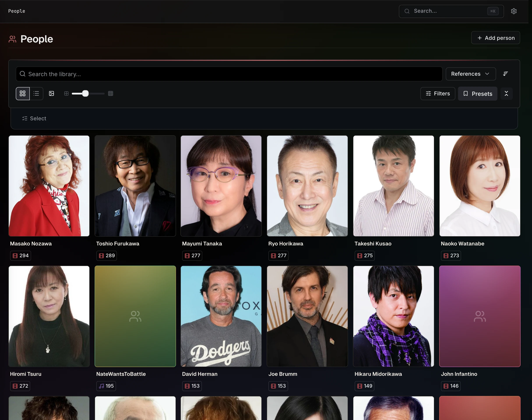Click the People heading icon
Viewport: 532px width, 420px height.
tap(12, 39)
